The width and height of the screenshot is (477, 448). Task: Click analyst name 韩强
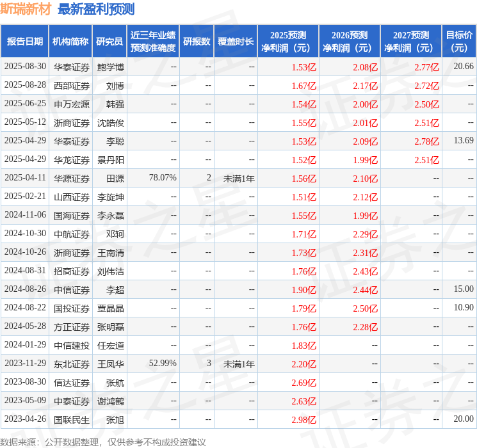click(x=115, y=104)
